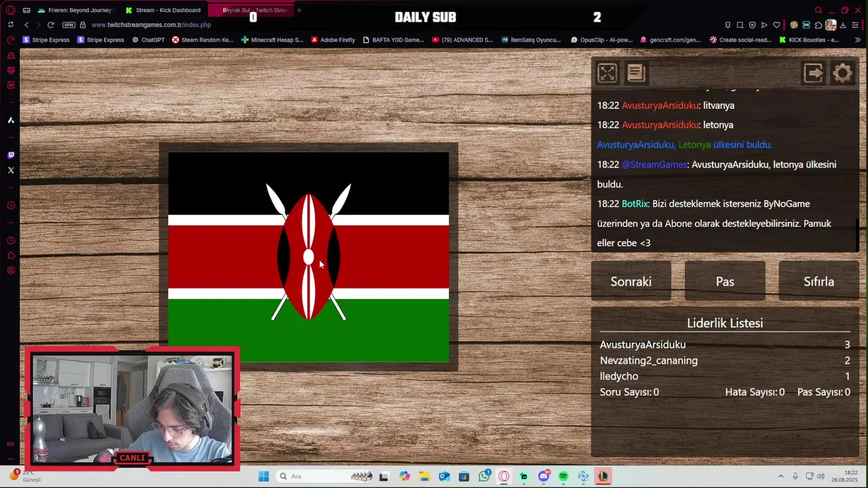Open Spotify from the taskbar
Viewport: 868px width, 488px height.
point(563,476)
